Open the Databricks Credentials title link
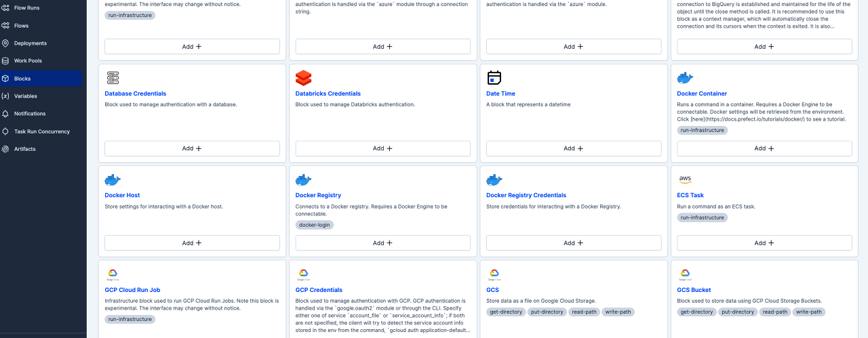This screenshot has width=868, height=338. click(328, 93)
